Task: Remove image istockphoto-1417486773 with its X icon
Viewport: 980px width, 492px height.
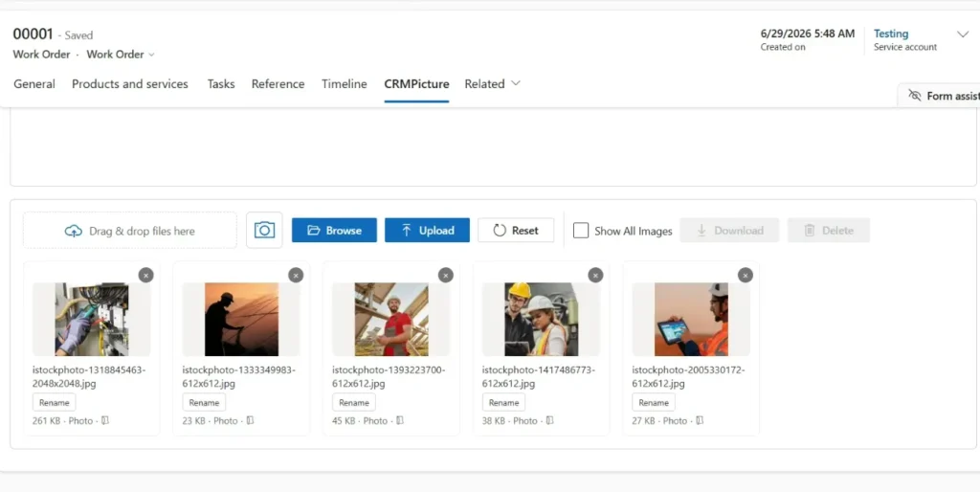Action: [595, 275]
